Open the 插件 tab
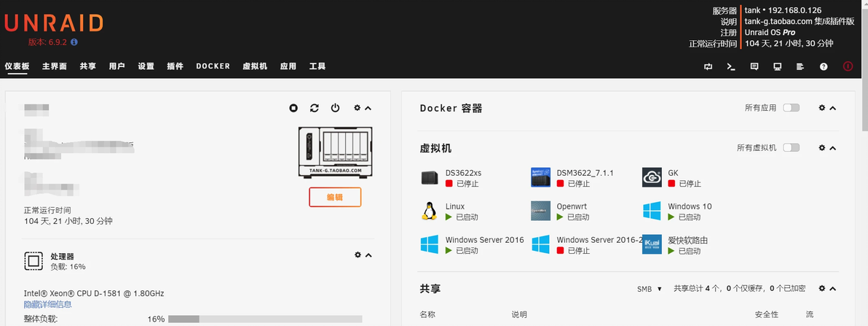This screenshot has height=326, width=868. tap(175, 66)
